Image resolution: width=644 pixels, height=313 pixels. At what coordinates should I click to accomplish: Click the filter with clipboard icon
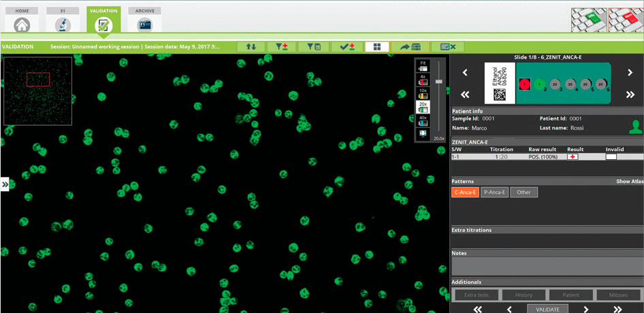click(x=313, y=46)
